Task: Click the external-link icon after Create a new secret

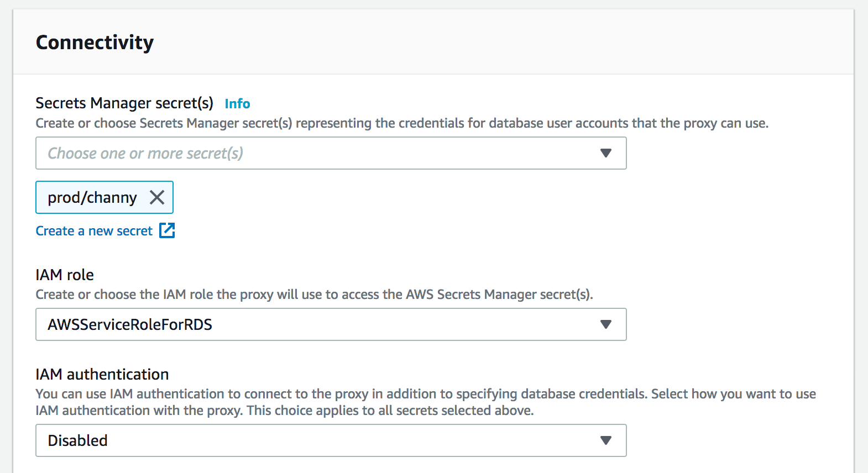Action: [167, 230]
